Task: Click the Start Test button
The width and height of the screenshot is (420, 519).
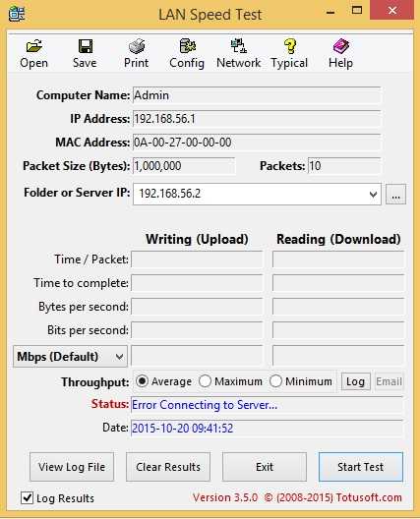Action: tap(361, 467)
